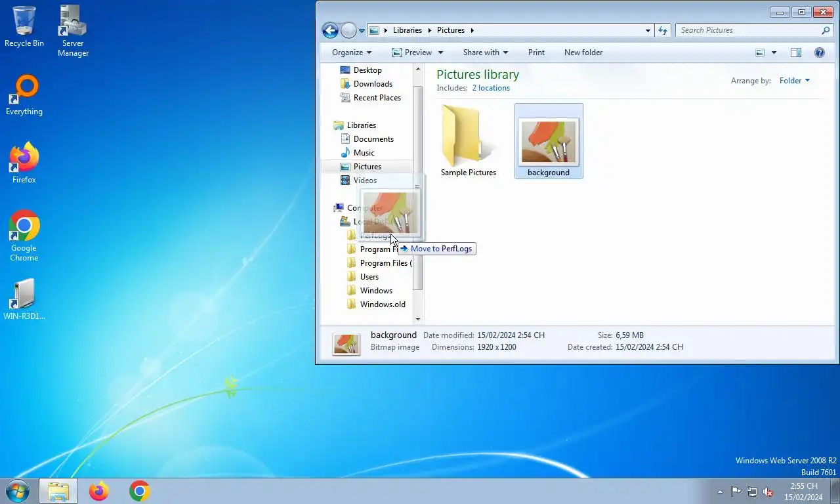Create a New folder

583,52
